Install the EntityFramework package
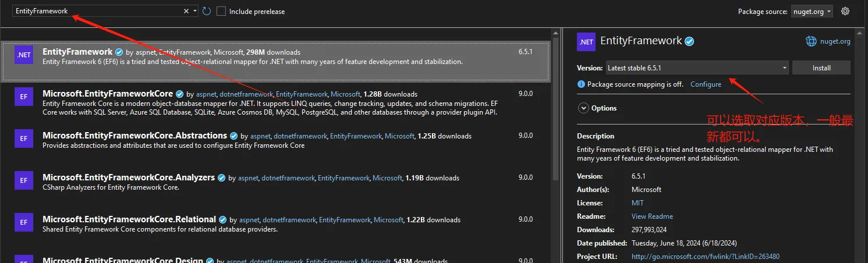868x263 pixels. tap(821, 68)
